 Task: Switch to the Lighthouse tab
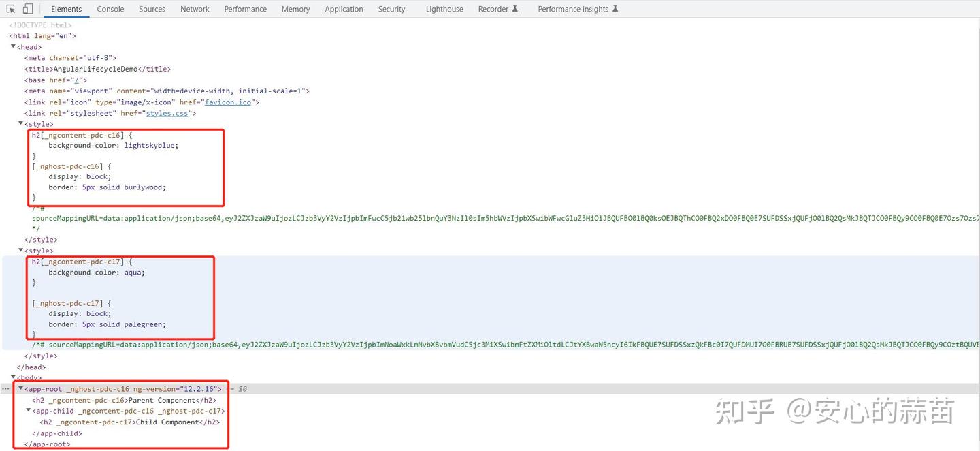(x=444, y=9)
